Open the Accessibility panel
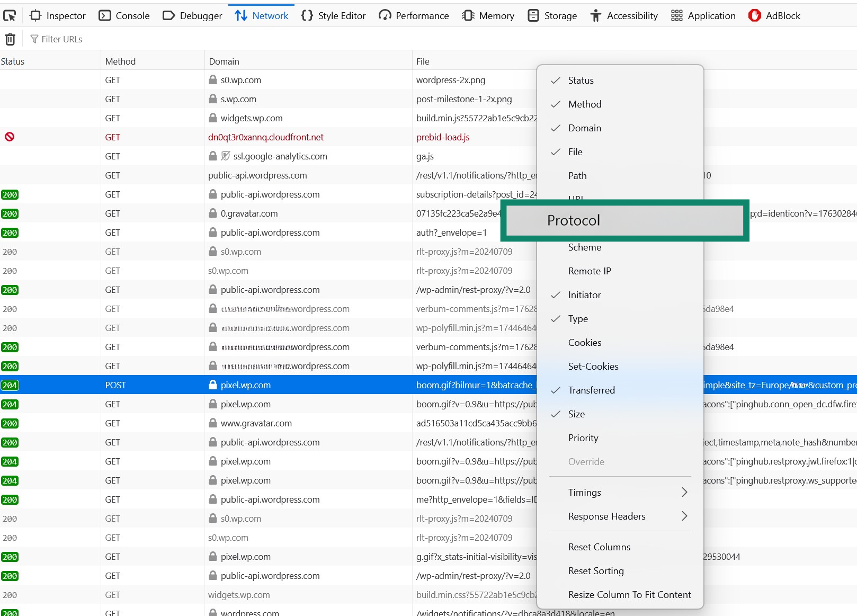Viewport: 857px width, 616px height. click(624, 15)
